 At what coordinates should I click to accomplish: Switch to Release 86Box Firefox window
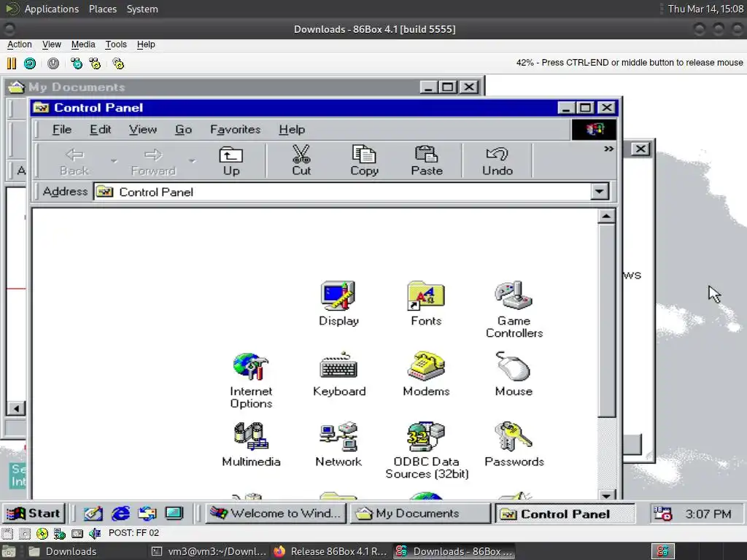(x=331, y=551)
